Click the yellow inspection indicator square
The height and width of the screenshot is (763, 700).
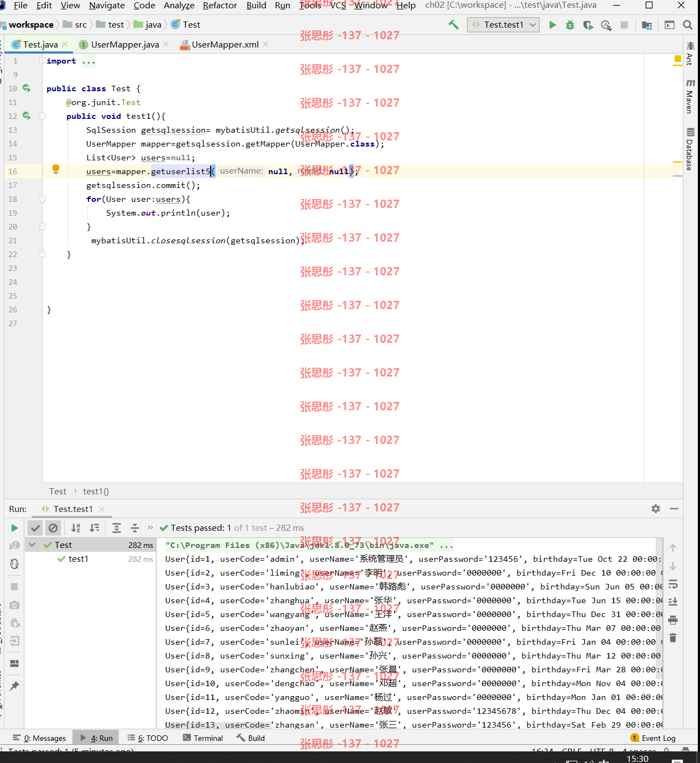point(678,59)
